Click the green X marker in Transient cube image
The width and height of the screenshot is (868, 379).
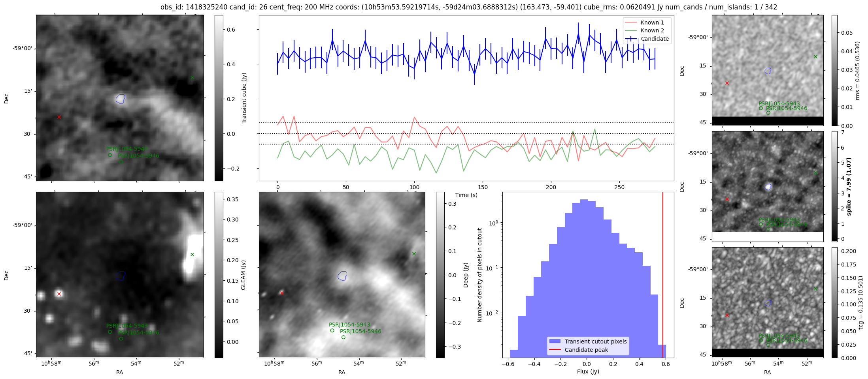[x=192, y=78]
